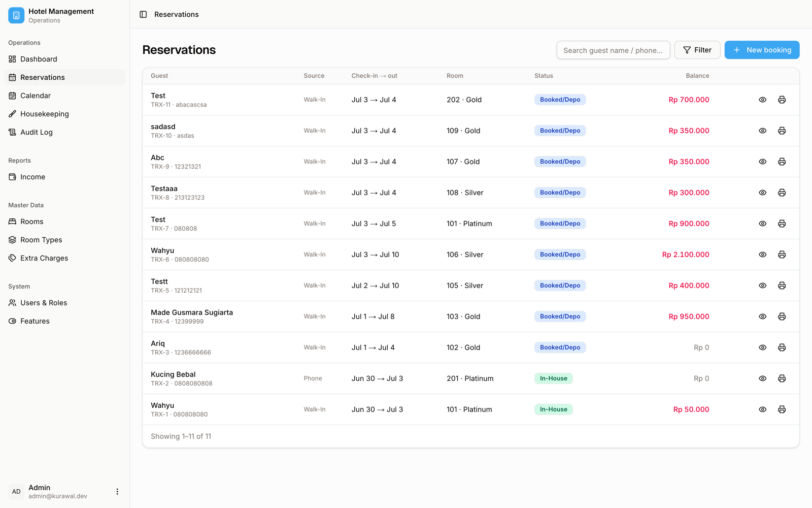The image size is (812, 508).
Task: View details of Wahyu TRX-6 reservation
Action: coord(762,255)
